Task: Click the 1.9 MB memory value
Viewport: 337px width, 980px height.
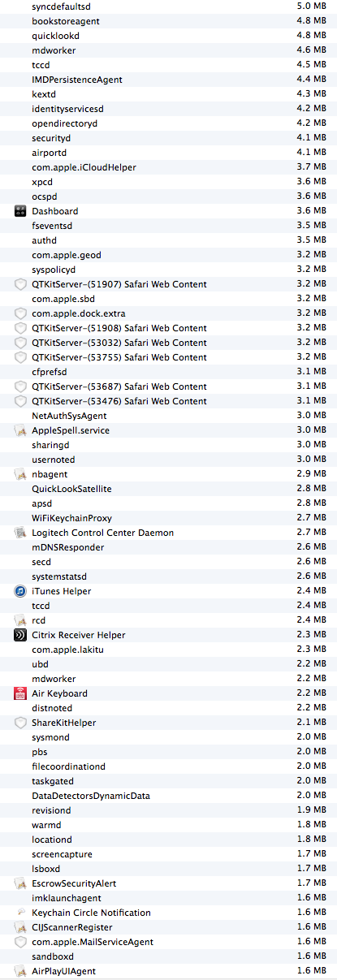Action: pos(312,810)
